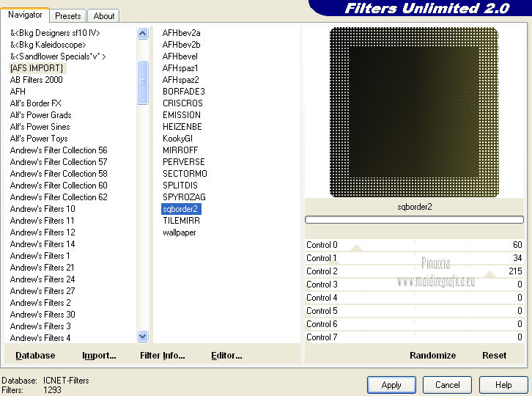This screenshot has height=396, width=532.
Task: Open the Import... dialog
Action: point(99,355)
